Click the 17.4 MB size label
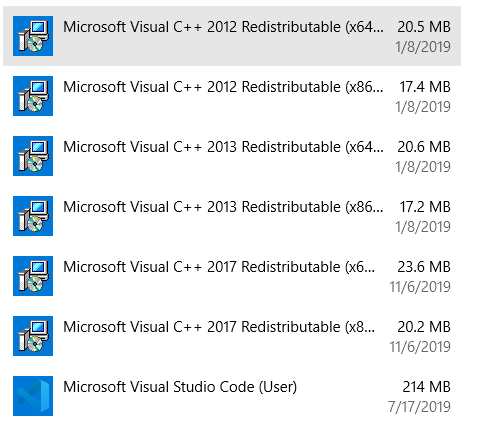 tap(425, 87)
